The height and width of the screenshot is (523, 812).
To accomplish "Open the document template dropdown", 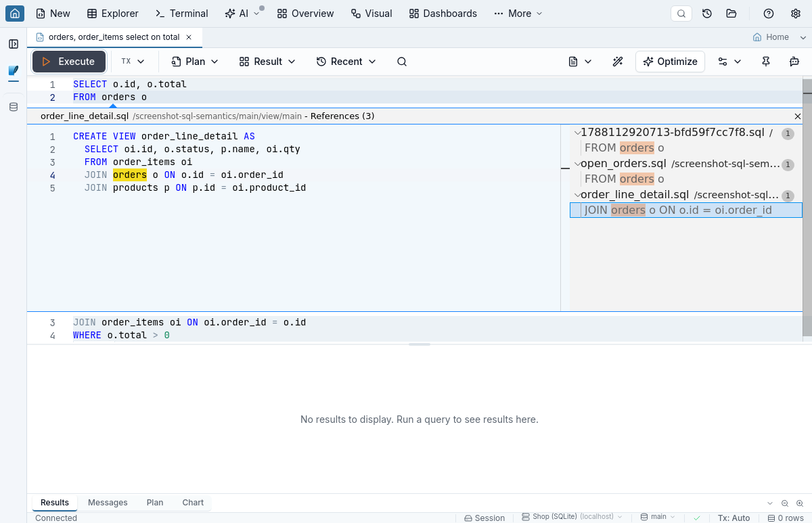I will point(580,62).
